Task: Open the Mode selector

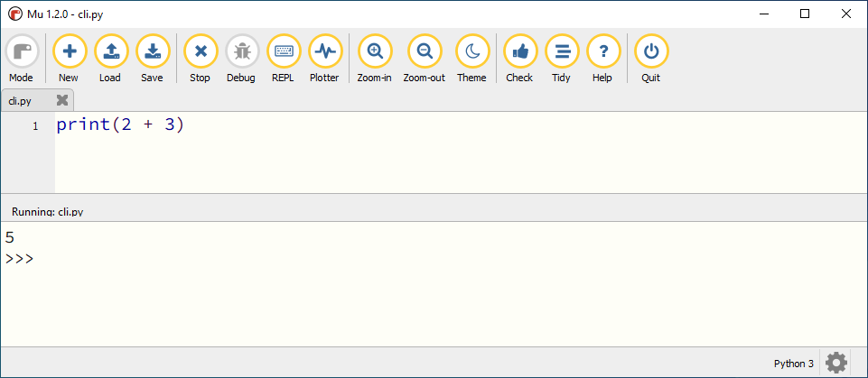Action: (22, 58)
